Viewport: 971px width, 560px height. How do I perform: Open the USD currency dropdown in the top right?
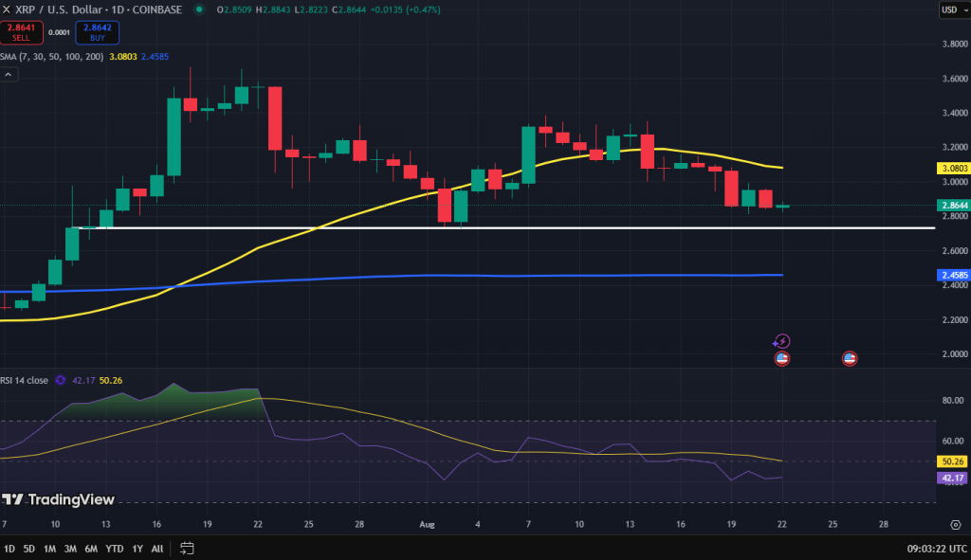[x=951, y=9]
